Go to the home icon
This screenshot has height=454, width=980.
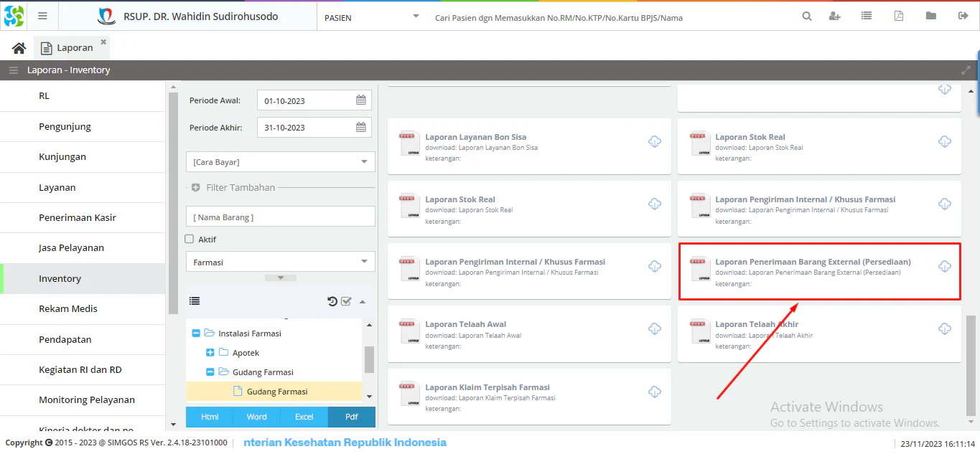point(19,48)
